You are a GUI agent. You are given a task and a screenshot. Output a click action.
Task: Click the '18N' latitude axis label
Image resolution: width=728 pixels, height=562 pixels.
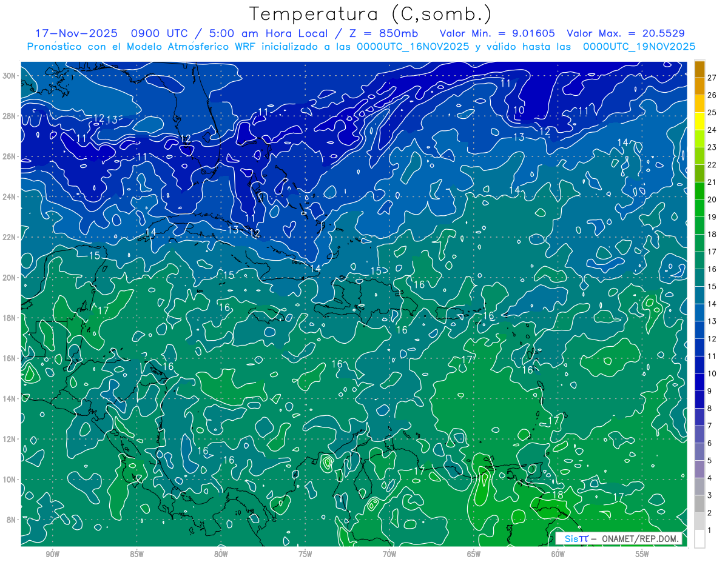click(x=10, y=318)
